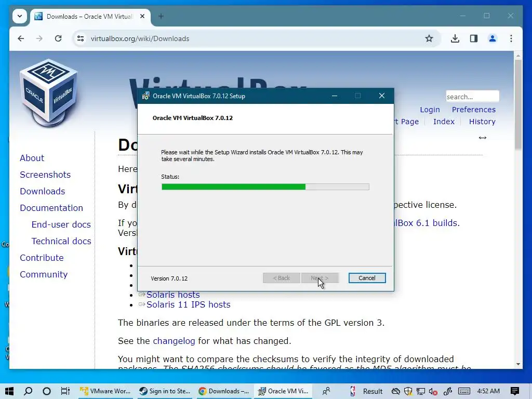
Task: Open the Index link
Action: coord(444,122)
